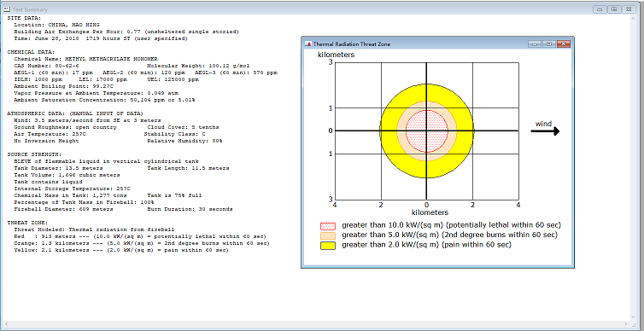This screenshot has height=331, width=644.
Task: Close the Thermal Radiation Threat Zone window
Action: (564, 44)
